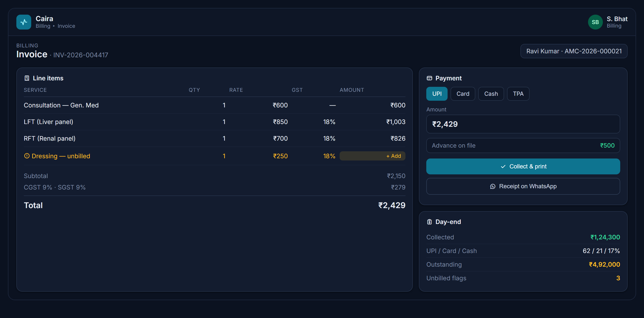This screenshot has width=644, height=318.
Task: Click the ₹1,003 amount for LFT
Action: click(396, 122)
